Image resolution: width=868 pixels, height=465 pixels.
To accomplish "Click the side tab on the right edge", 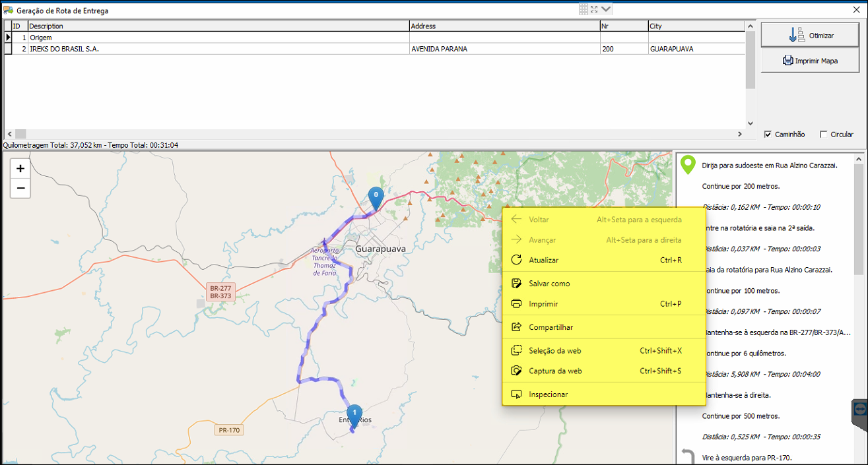I will (860, 409).
